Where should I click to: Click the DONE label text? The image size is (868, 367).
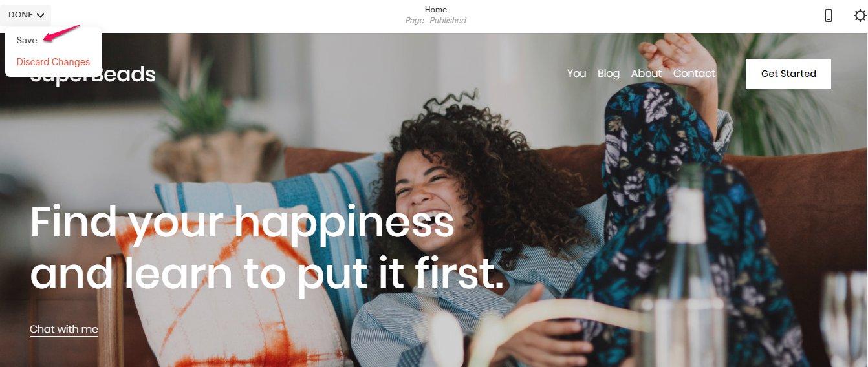pos(21,15)
